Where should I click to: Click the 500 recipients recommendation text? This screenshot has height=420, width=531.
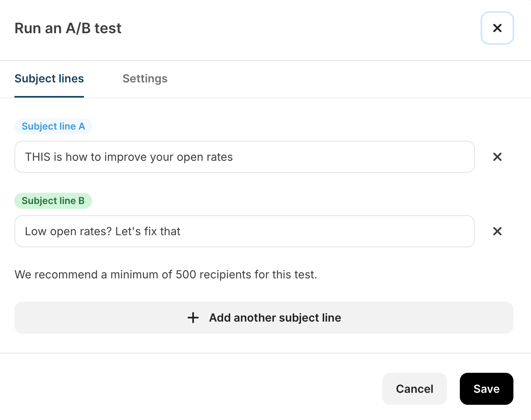(x=166, y=275)
